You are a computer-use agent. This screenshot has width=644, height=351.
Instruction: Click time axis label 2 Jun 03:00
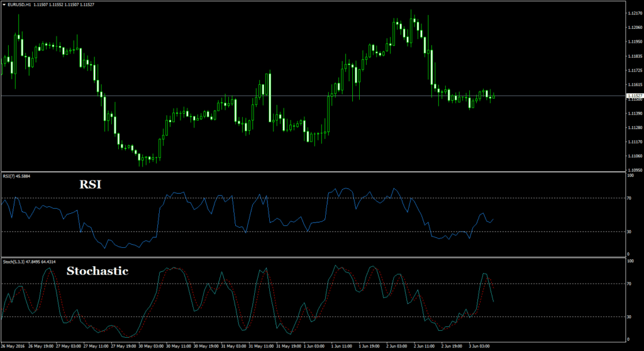pos(397,346)
